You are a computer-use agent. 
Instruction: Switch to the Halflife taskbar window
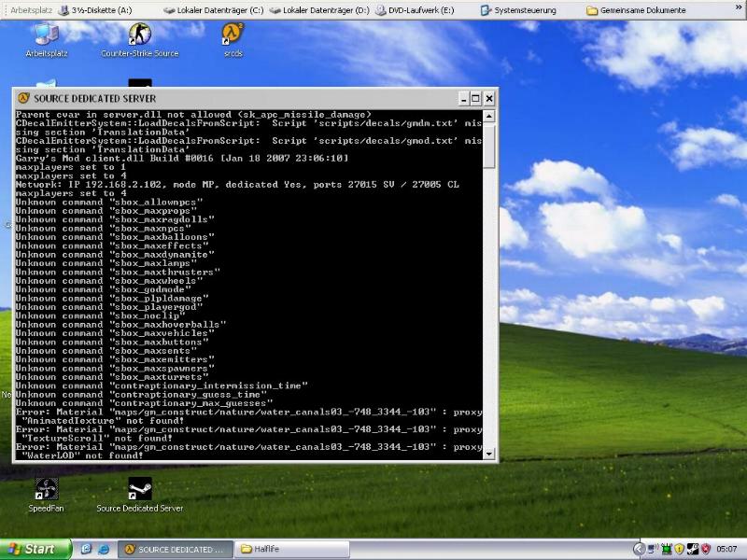click(x=292, y=550)
